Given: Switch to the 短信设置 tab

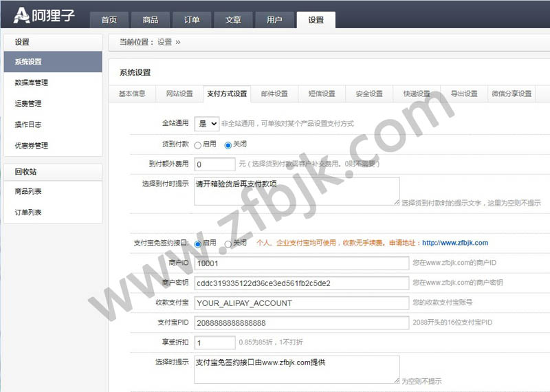Looking at the screenshot, I should pos(322,94).
